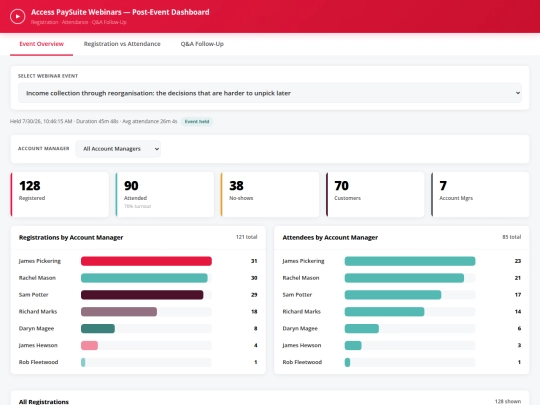This screenshot has height=405, width=540.
Task: Click the Event held status badge
Action: (197, 122)
